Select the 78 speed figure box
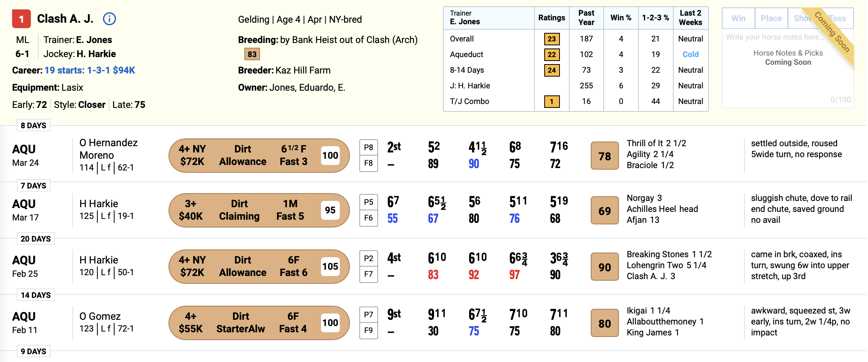The image size is (868, 362). [604, 156]
